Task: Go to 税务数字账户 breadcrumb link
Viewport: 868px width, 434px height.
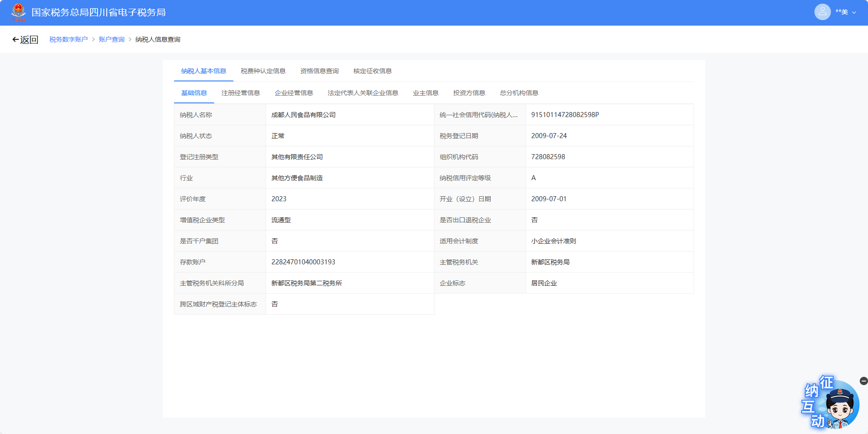Action: click(x=69, y=40)
